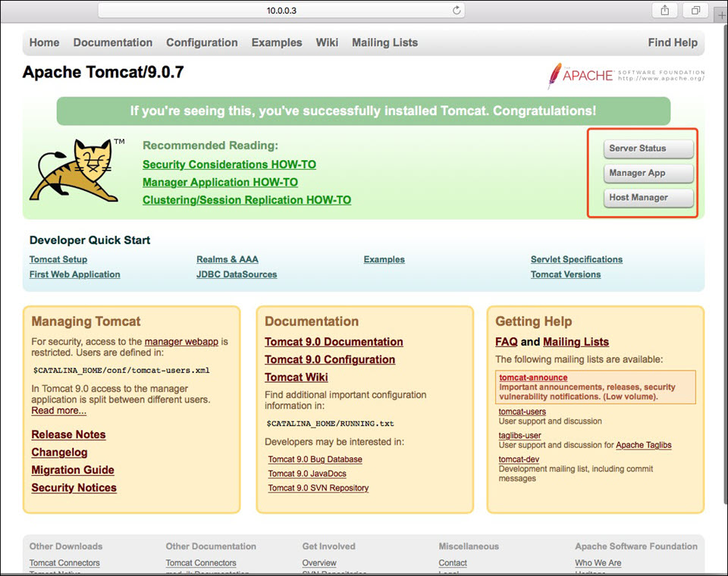
Task: Click the $CATALINA_HOME/conf/tomcat-users.xml path text
Action: tap(121, 371)
